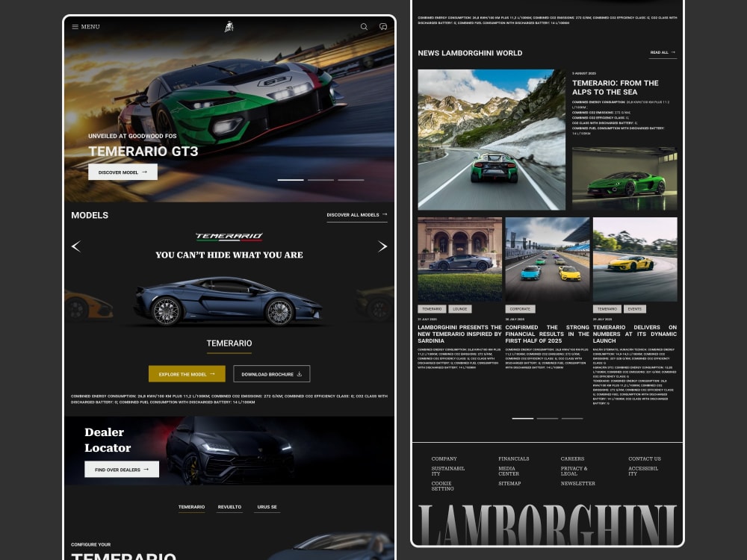Click the Explore The Model button
The width and height of the screenshot is (747, 560).
point(187,374)
